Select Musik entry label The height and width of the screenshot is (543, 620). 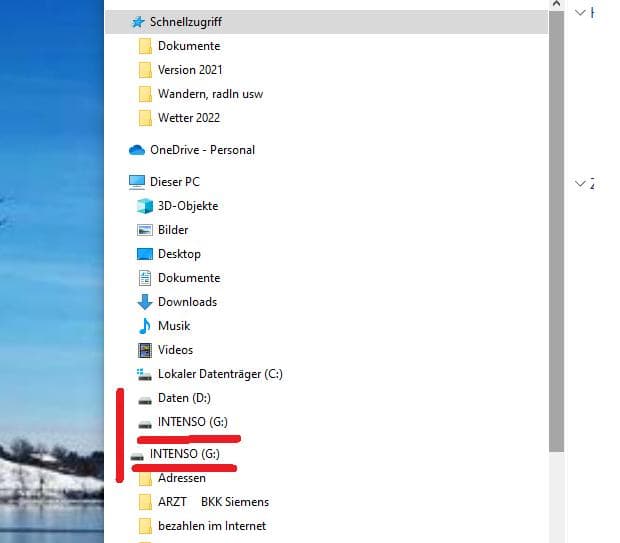click(x=174, y=326)
